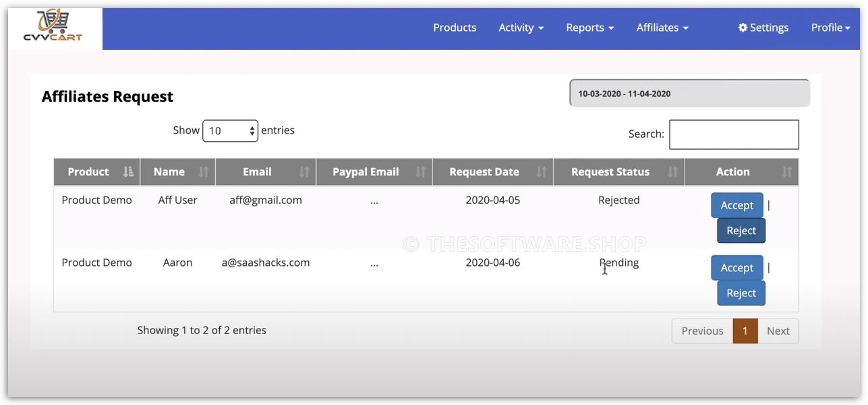Open the Activity dropdown menu
Screen dimensions: 868x405
521,28
